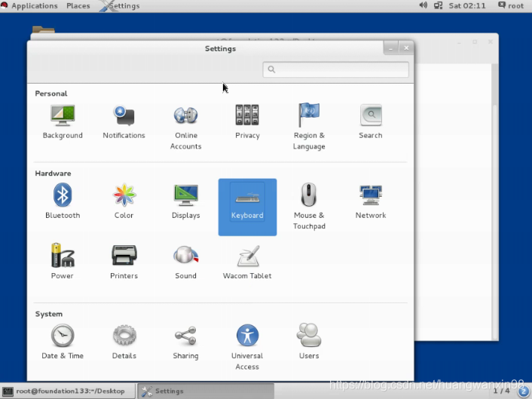The width and height of the screenshot is (532, 399).
Task: Open the Details panel
Action: click(124, 341)
